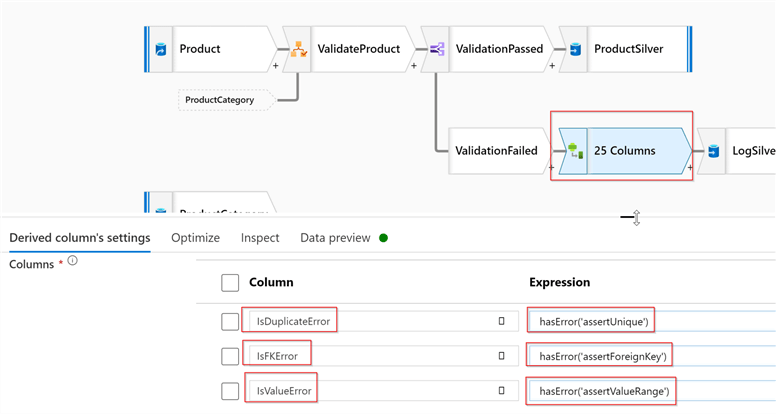The width and height of the screenshot is (776, 414).
Task: Check the IsDuplicateError row checkbox
Action: tap(230, 321)
